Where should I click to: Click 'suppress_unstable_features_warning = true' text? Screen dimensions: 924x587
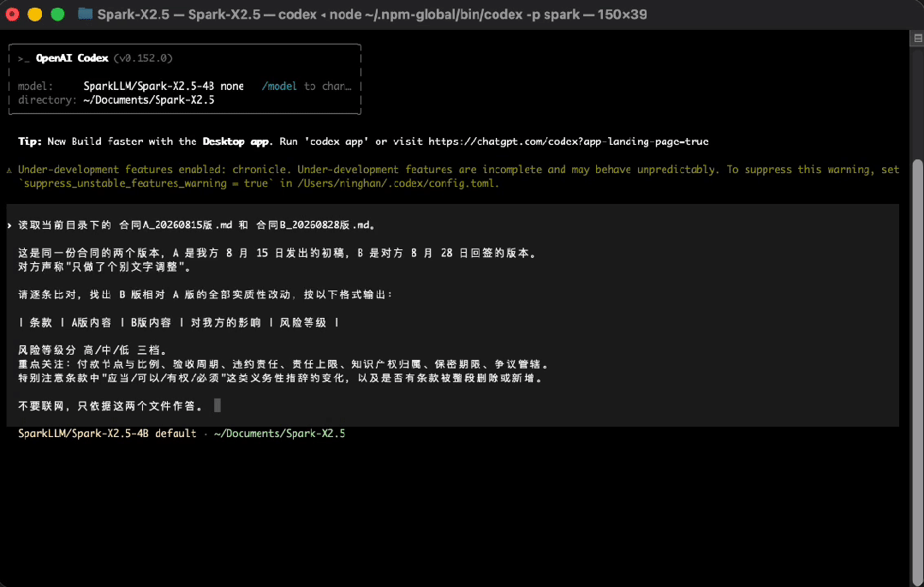[146, 183]
